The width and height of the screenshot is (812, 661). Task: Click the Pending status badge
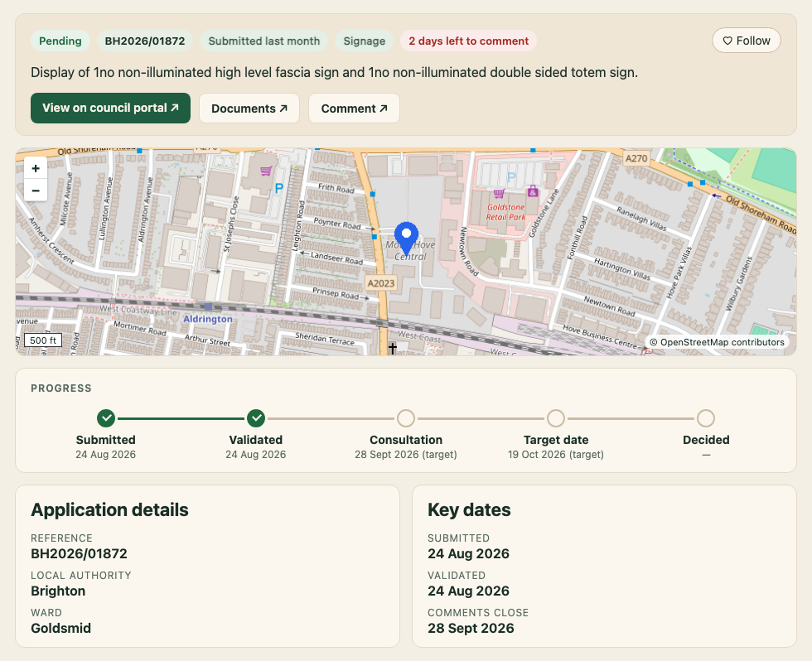coord(60,41)
